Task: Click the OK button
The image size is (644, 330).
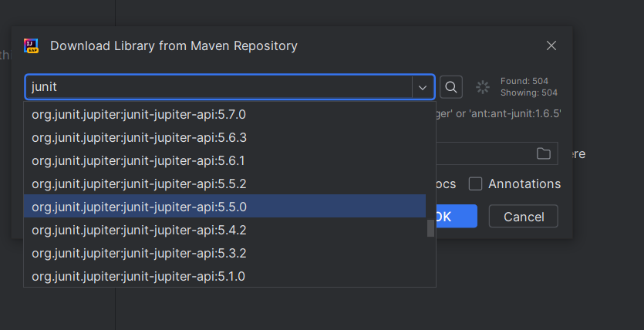Action: [457, 216]
